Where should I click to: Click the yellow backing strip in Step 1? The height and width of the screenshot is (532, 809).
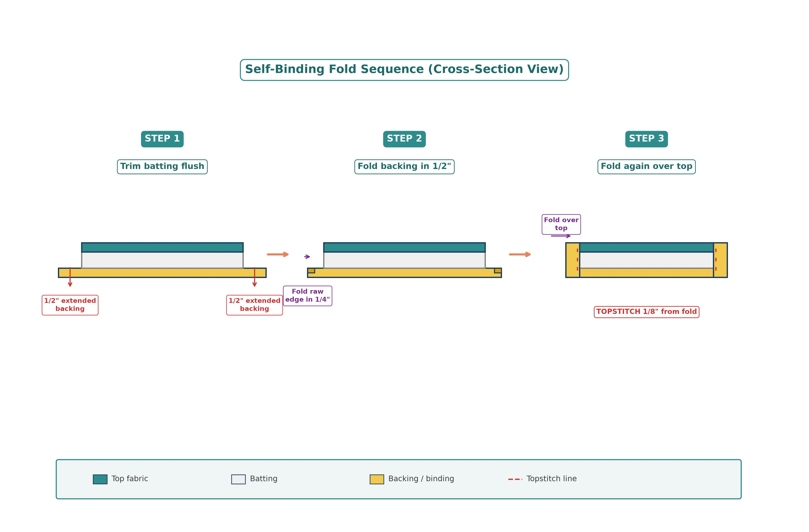[x=162, y=272]
